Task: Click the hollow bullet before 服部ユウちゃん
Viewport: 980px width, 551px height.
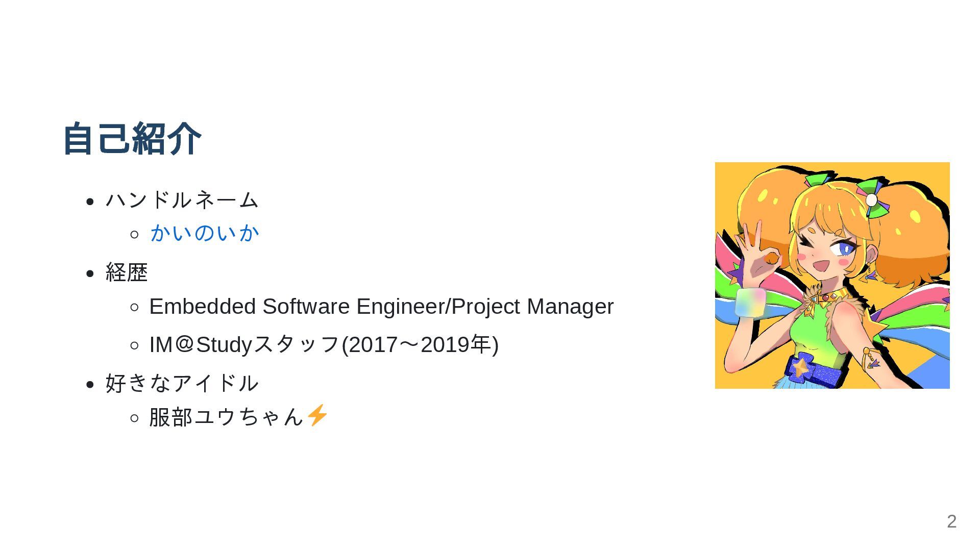Action: (x=134, y=418)
